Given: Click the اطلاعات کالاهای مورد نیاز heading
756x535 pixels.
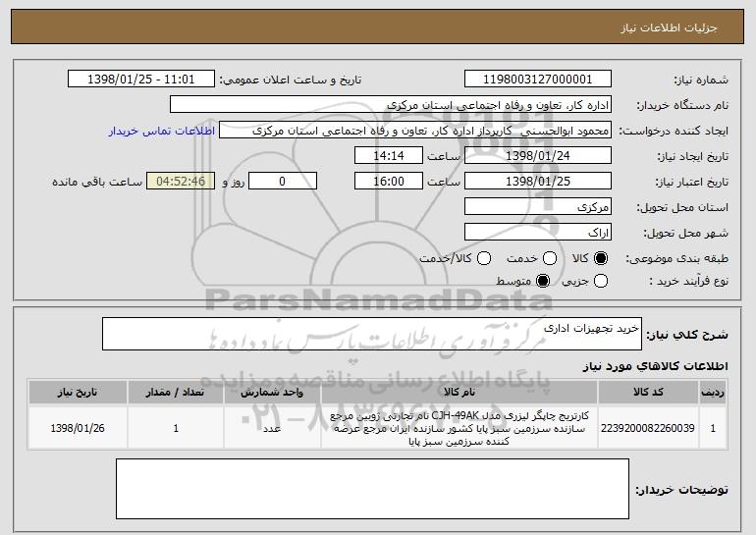Looking at the screenshot, I should tap(656, 366).
